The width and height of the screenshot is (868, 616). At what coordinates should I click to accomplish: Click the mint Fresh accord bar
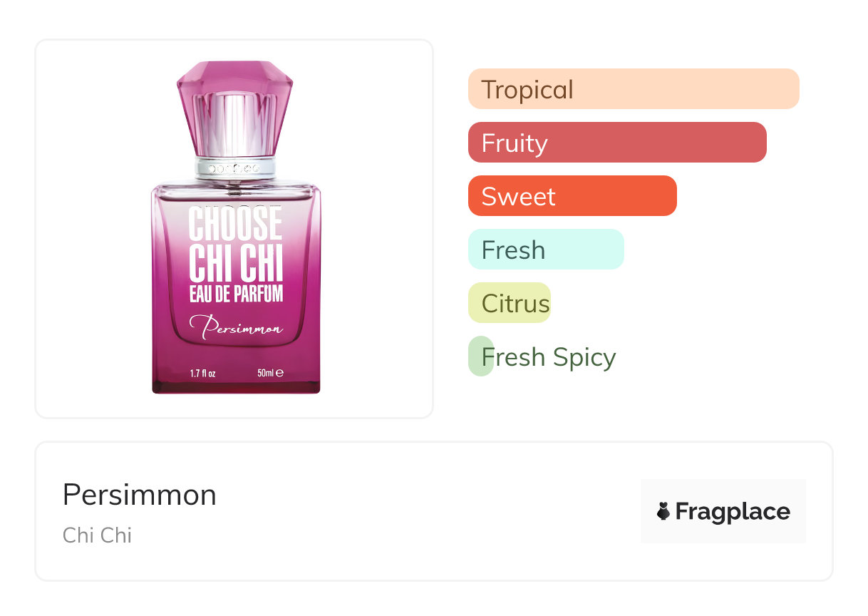(545, 250)
